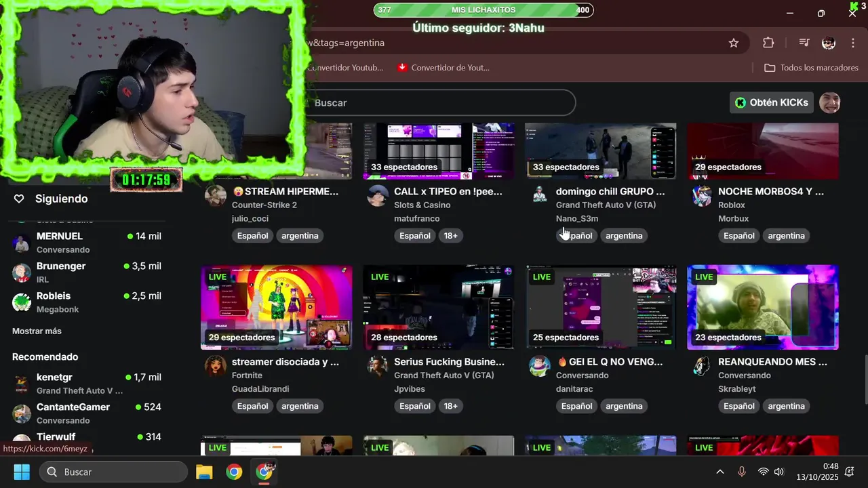Select Counter-Strike 2 category link
The width and height of the screenshot is (868, 488).
[264, 205]
